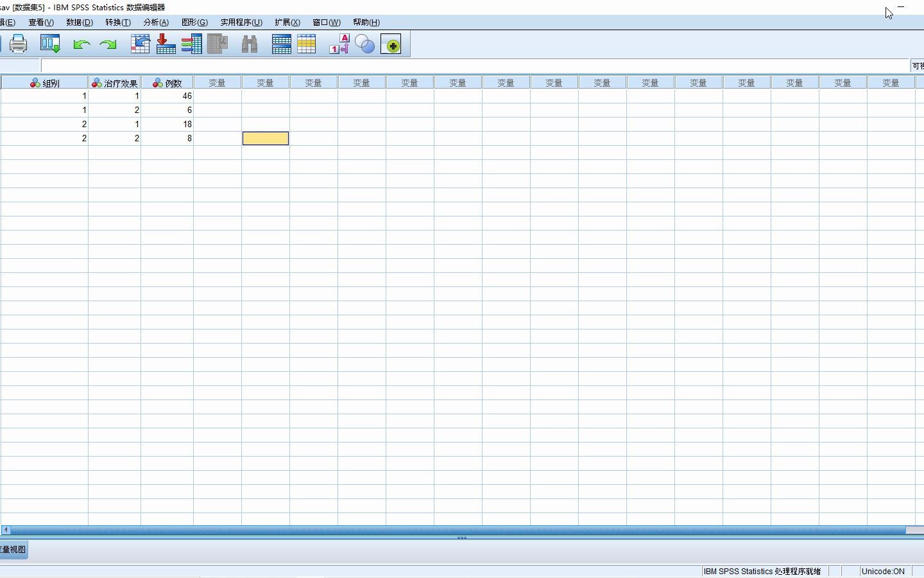Image resolution: width=924 pixels, height=578 pixels.
Task: Click the Split file icon
Action: point(281,44)
